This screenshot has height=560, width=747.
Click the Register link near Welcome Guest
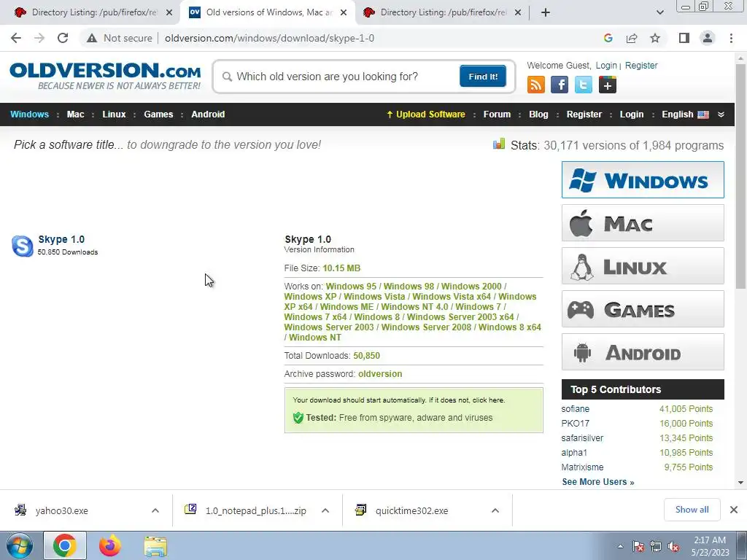coord(641,65)
